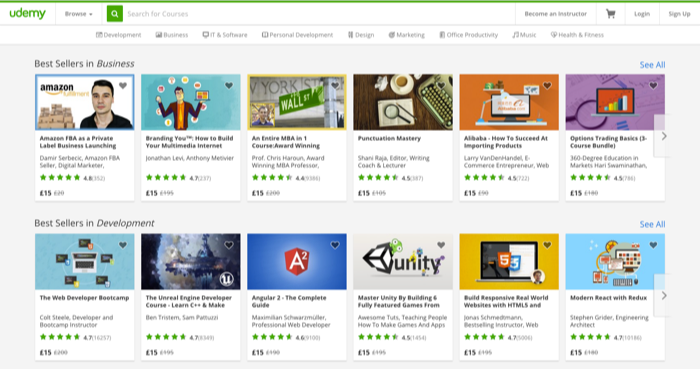Select the IT & Software category

click(x=225, y=35)
